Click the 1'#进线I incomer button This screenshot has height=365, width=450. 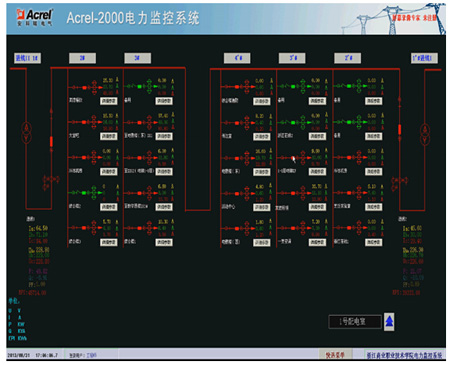pyautogui.click(x=424, y=58)
